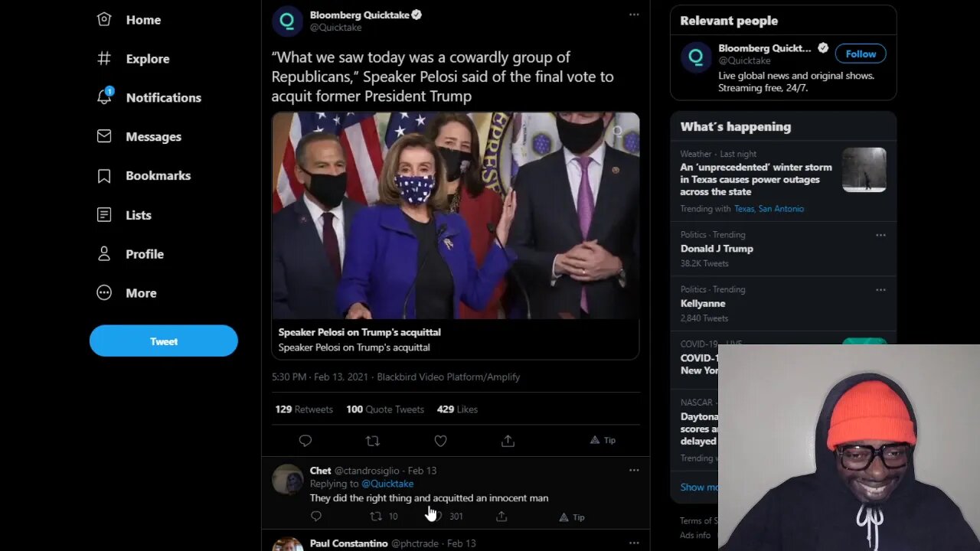Open the tweet timestamp 5:30 PM Feb 13, 2021
The width and height of the screenshot is (980, 551).
(321, 377)
